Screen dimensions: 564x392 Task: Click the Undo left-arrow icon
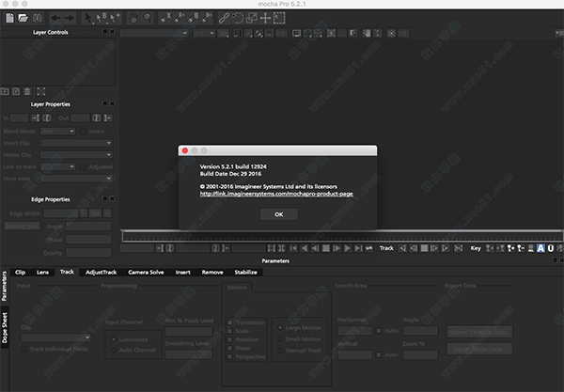[x=55, y=18]
